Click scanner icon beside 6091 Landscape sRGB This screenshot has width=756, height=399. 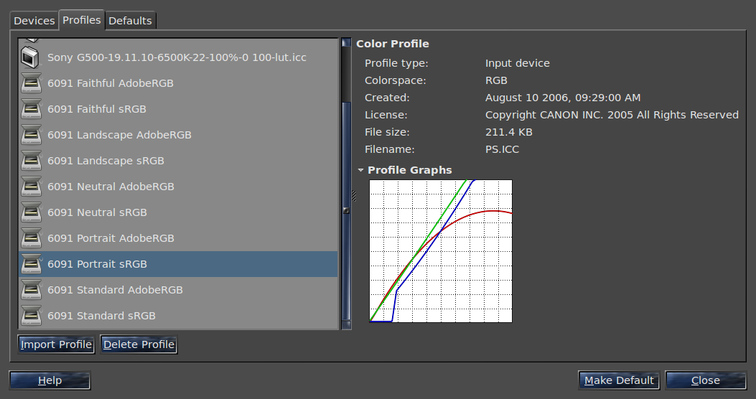click(31, 161)
